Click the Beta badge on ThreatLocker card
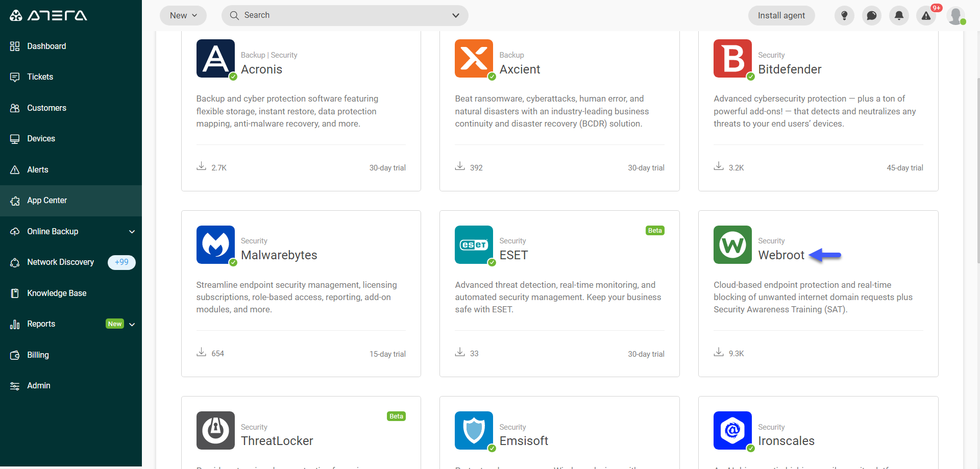Image resolution: width=980 pixels, height=469 pixels. (x=396, y=416)
